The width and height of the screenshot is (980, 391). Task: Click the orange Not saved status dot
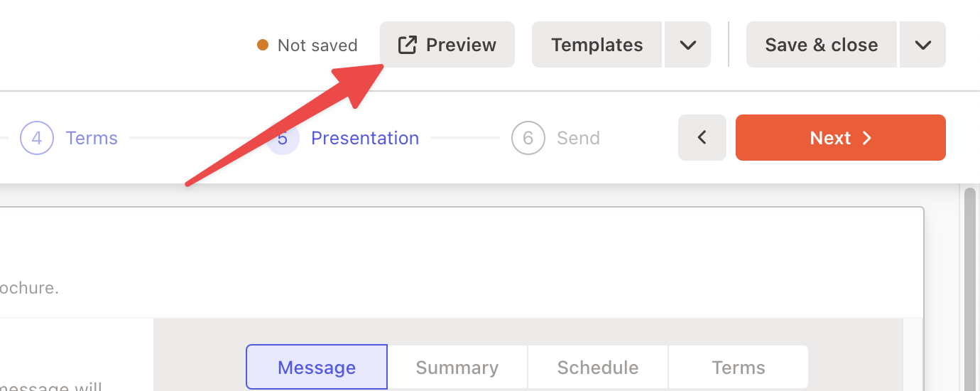point(263,45)
